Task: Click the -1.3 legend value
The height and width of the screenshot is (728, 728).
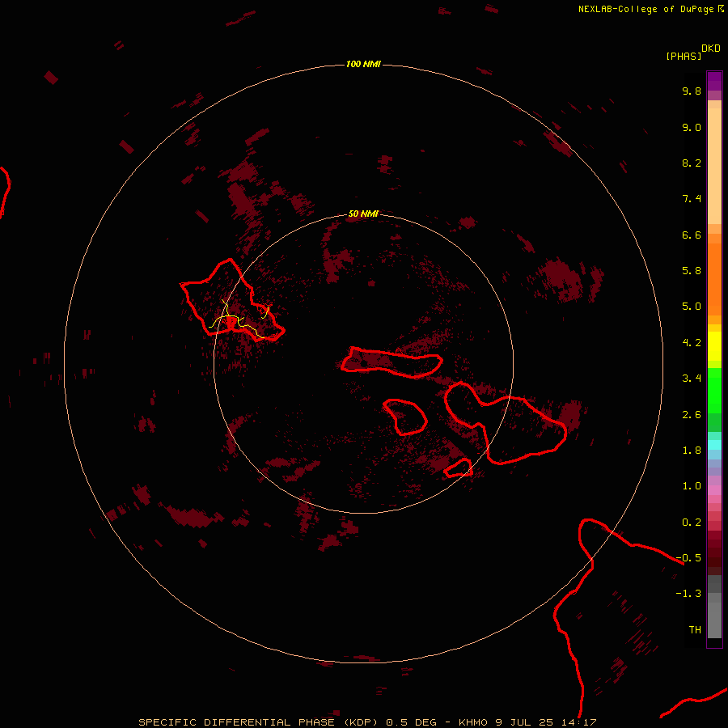Action: (x=688, y=594)
